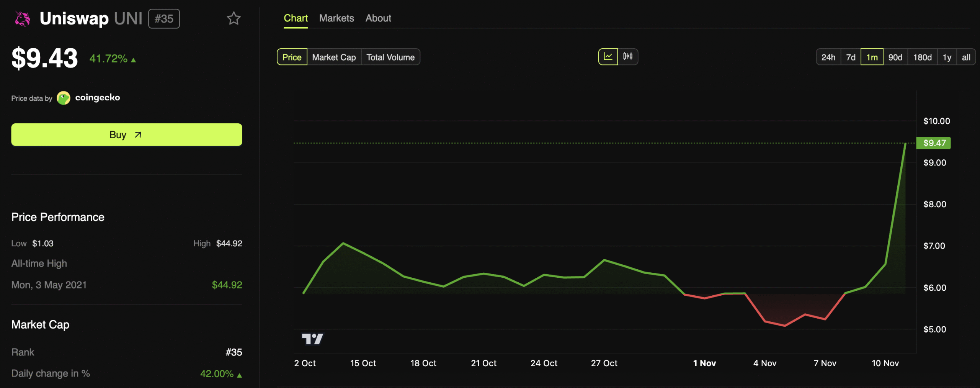Add Uniswap to favorites with star icon
The height and width of the screenshot is (388, 980).
click(234, 18)
